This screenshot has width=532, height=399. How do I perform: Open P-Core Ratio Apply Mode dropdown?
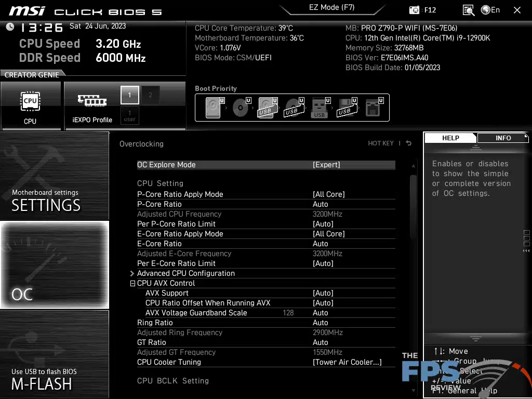click(328, 194)
